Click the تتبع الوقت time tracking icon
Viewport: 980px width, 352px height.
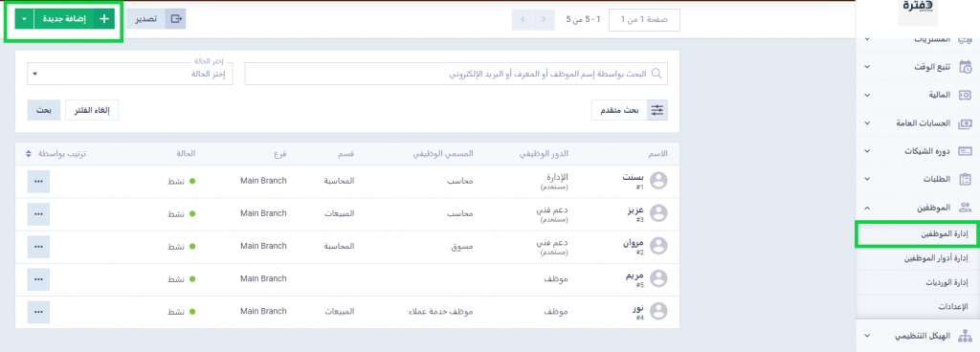coord(965,66)
